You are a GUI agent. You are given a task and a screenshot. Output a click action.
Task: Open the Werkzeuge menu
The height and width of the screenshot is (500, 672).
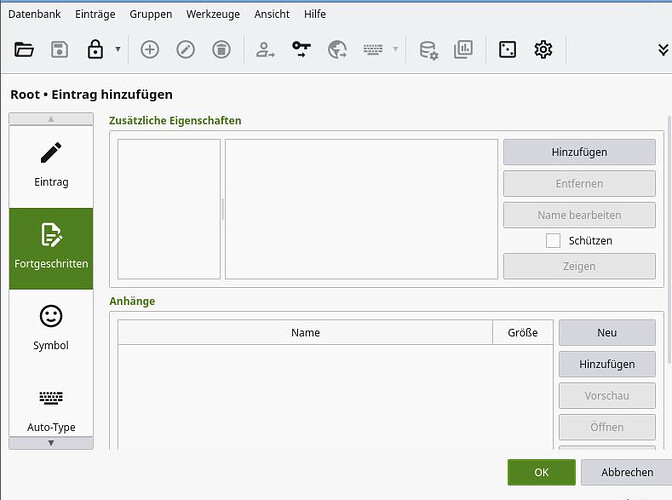(211, 14)
